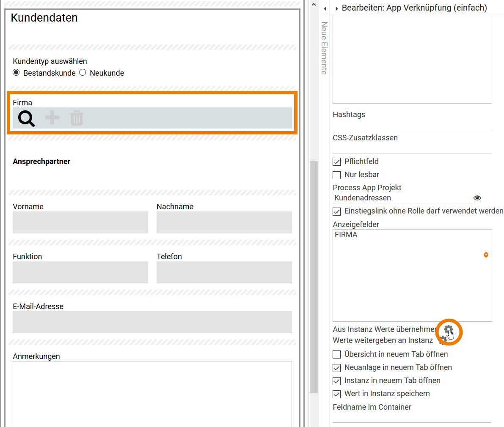Open the Neue Elemente side tab
Screen dimensions: 504x427
click(x=324, y=48)
